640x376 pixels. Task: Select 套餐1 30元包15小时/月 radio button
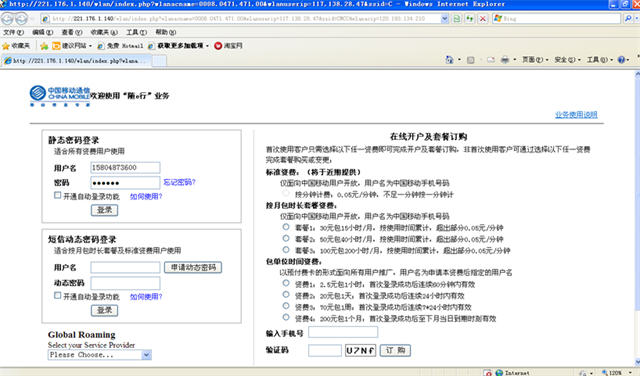coord(286,227)
